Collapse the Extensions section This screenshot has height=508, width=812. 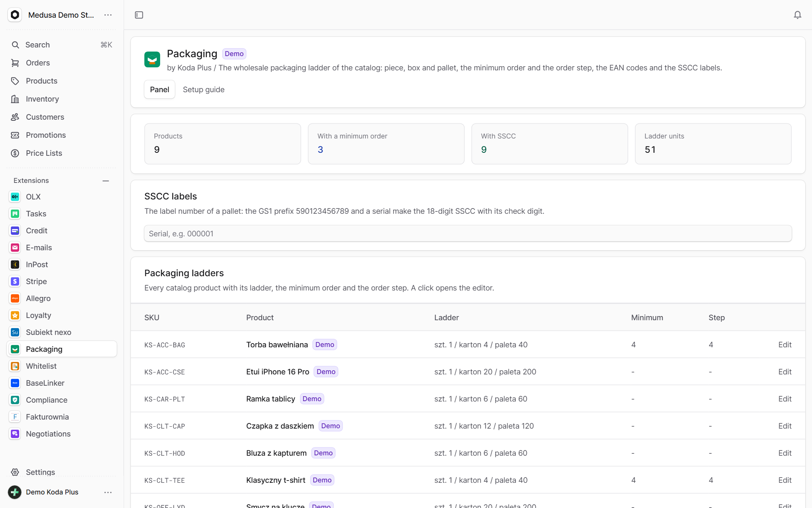(x=106, y=181)
